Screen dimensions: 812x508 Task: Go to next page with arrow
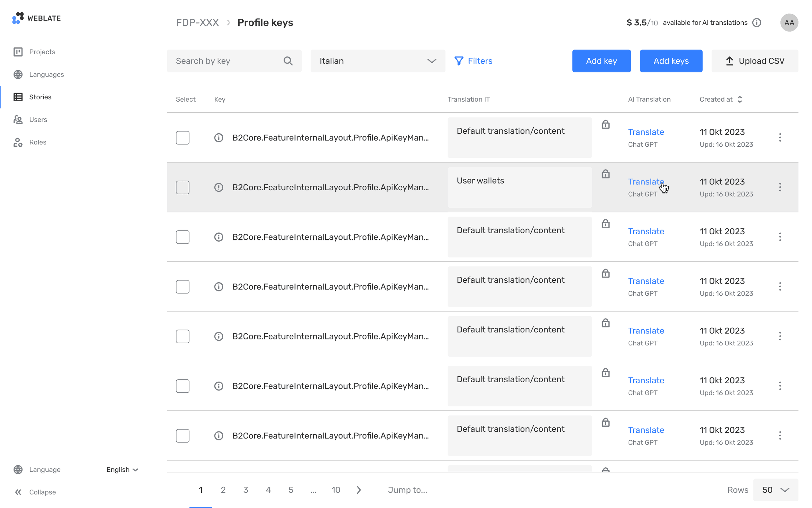(x=359, y=490)
